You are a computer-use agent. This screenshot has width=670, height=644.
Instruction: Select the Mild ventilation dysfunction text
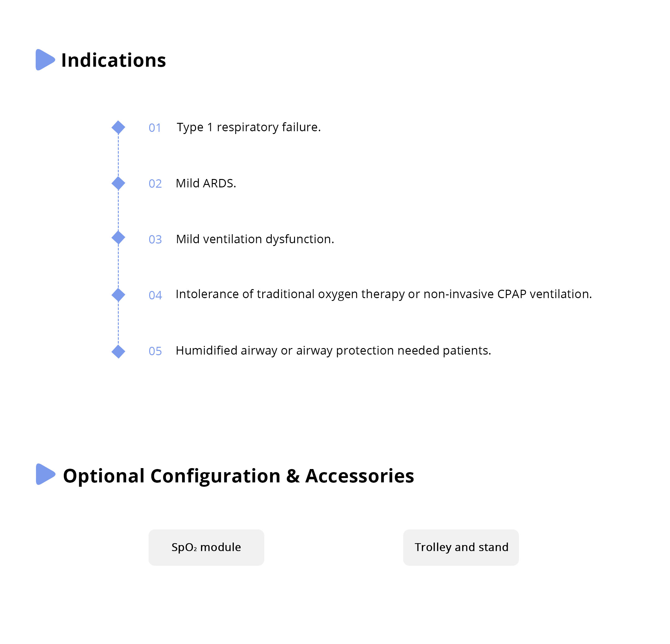click(255, 239)
